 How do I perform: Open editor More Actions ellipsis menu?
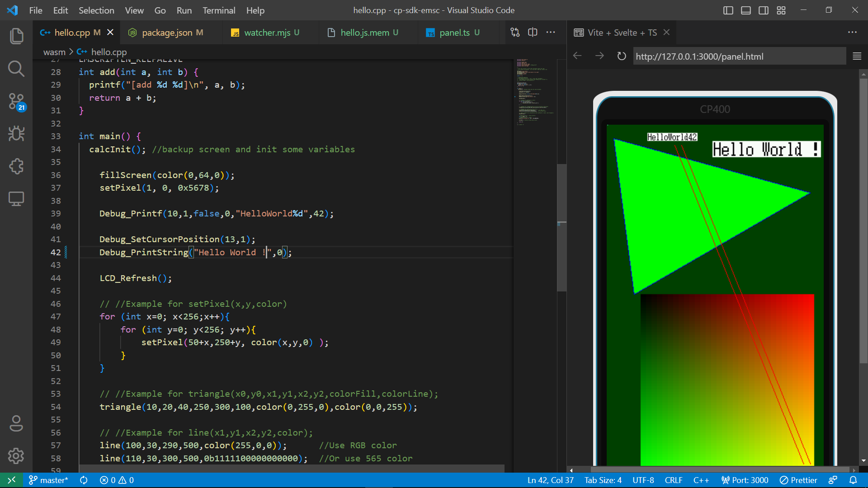click(x=550, y=32)
